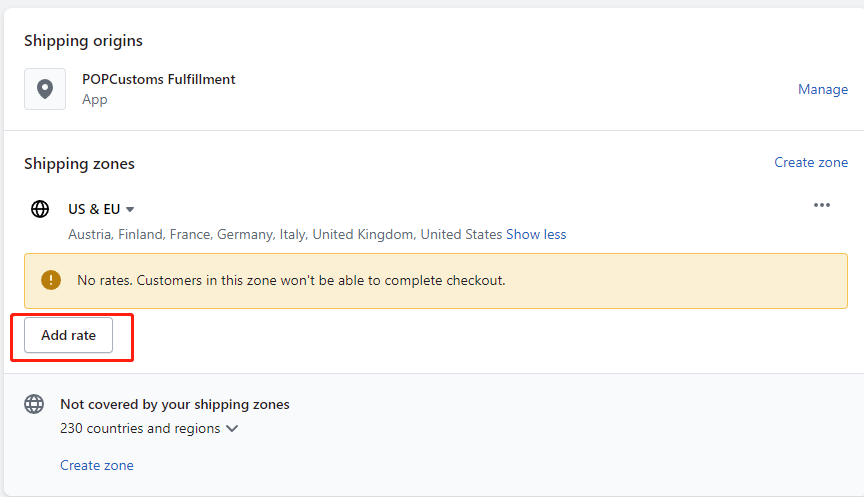Click the Shipping origins heading
Screen dimensions: 864x497
[83, 41]
